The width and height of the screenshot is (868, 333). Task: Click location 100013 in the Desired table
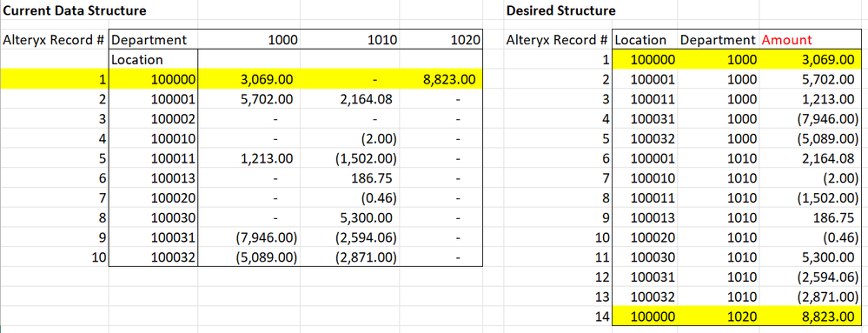(x=653, y=218)
